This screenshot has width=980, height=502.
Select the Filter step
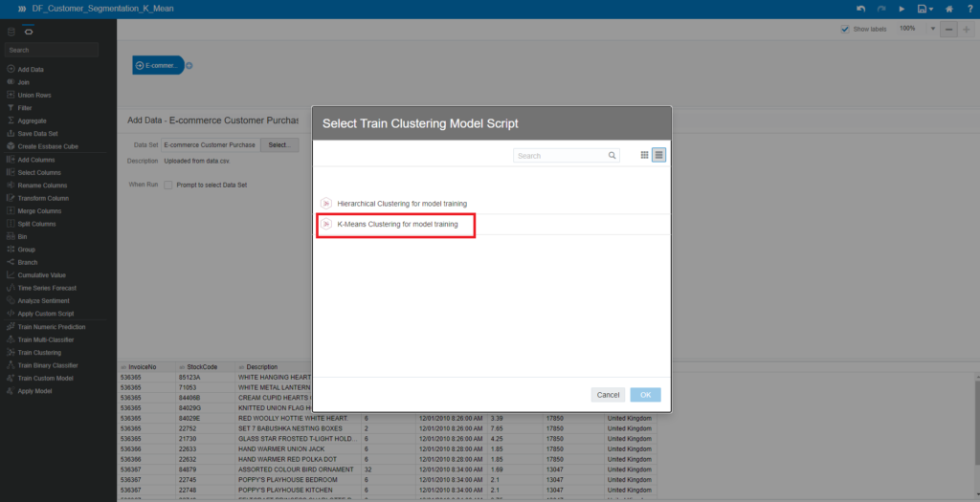24,108
